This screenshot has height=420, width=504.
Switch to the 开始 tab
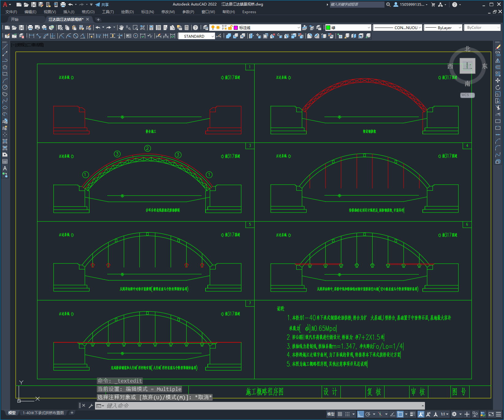click(x=15, y=19)
